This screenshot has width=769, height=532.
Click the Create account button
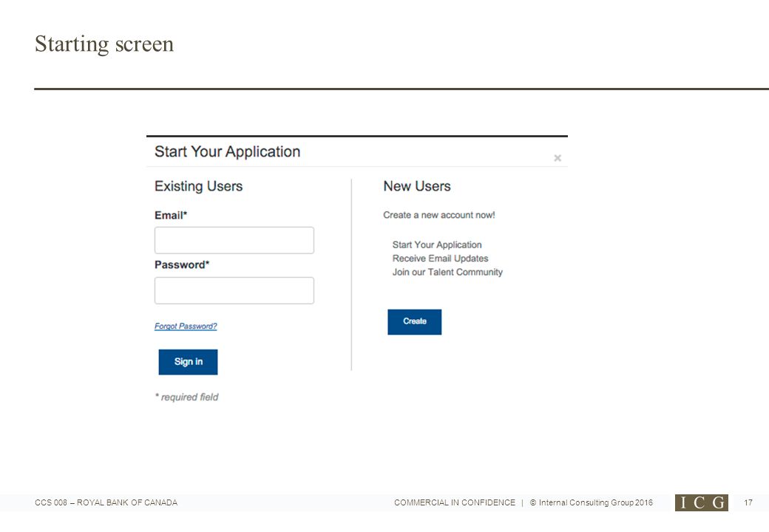click(x=414, y=322)
